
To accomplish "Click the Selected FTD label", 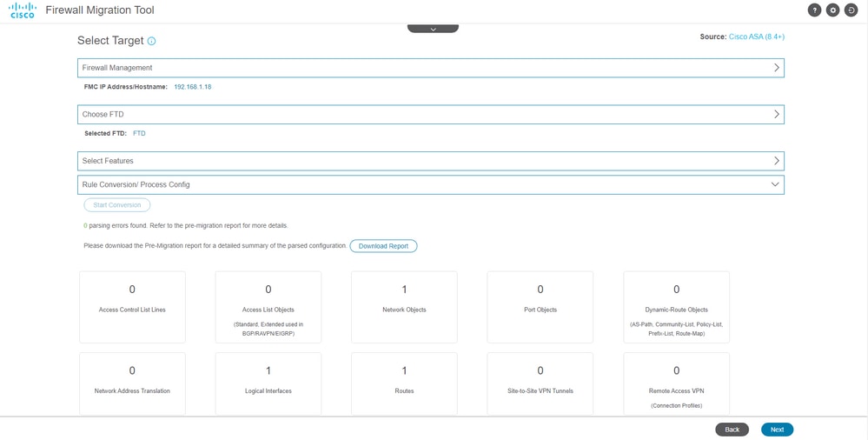I will coord(105,134).
